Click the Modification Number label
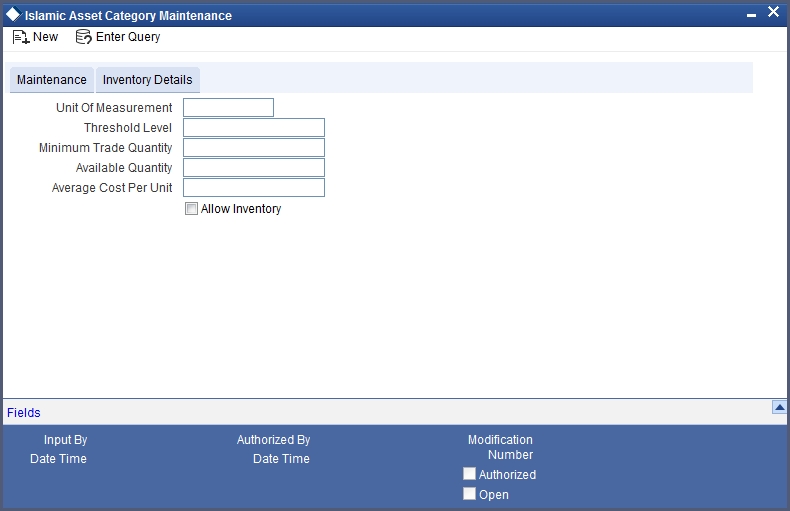Screen dimensions: 790x511 coord(500,447)
